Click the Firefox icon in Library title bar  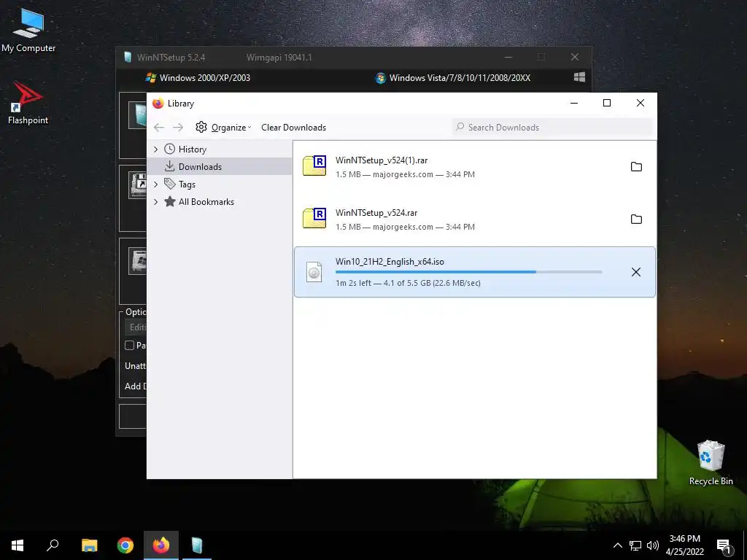pos(158,104)
